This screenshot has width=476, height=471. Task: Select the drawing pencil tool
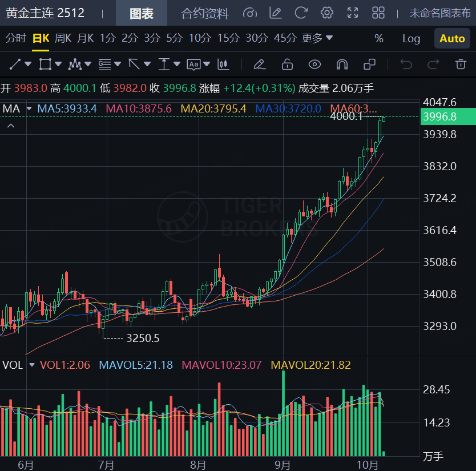259,64
